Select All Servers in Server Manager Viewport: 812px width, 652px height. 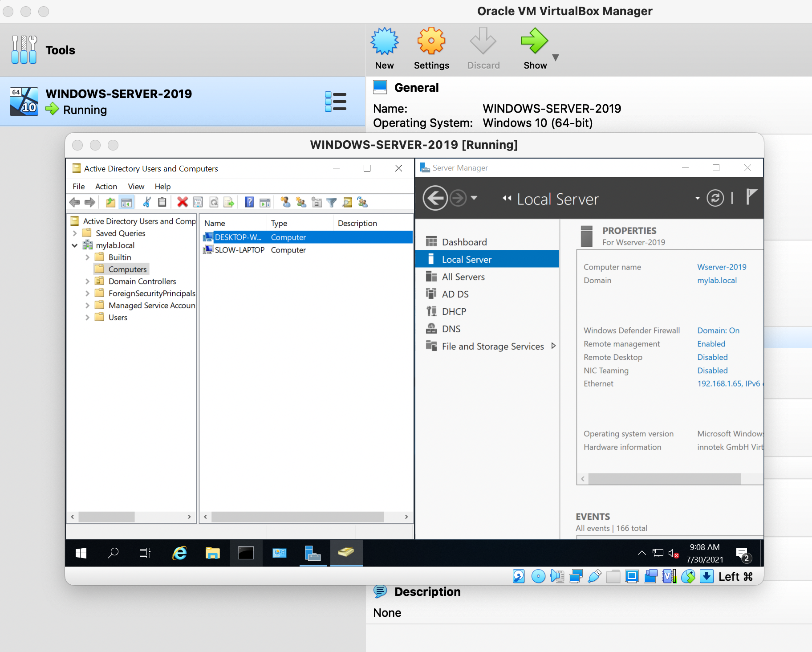(x=487, y=277)
